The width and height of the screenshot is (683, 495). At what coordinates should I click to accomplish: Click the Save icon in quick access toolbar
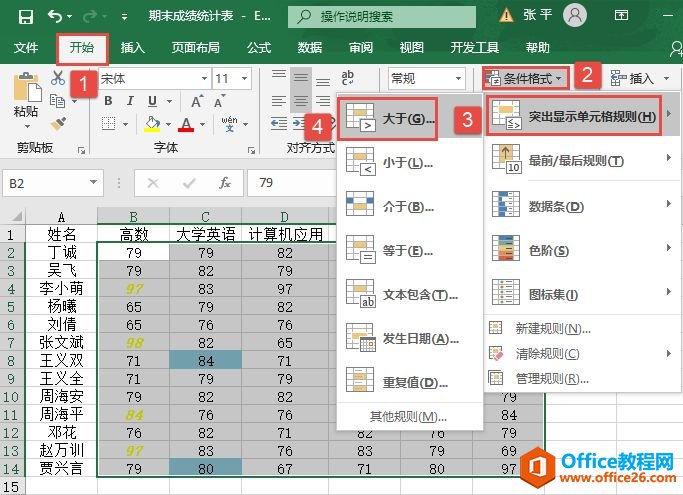(26, 17)
